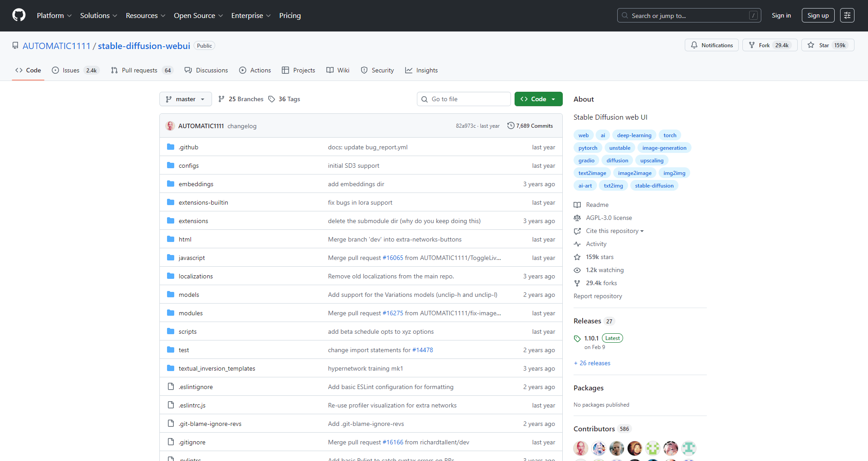
Task: Open the Pull requests tab
Action: 140,71
